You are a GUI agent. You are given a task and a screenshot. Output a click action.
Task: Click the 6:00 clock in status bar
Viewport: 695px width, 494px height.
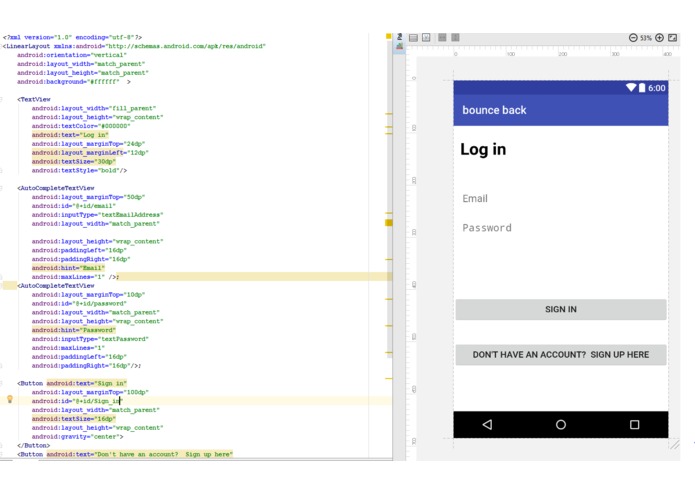pyautogui.click(x=656, y=88)
